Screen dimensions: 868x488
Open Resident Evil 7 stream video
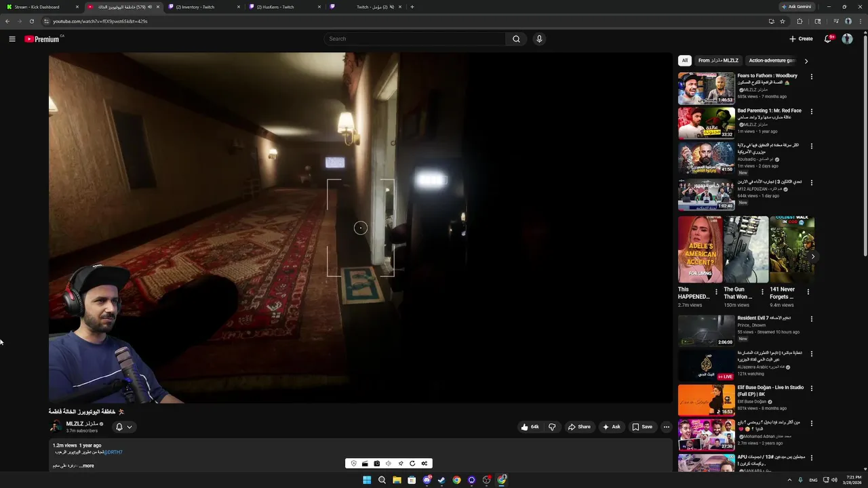point(706,331)
